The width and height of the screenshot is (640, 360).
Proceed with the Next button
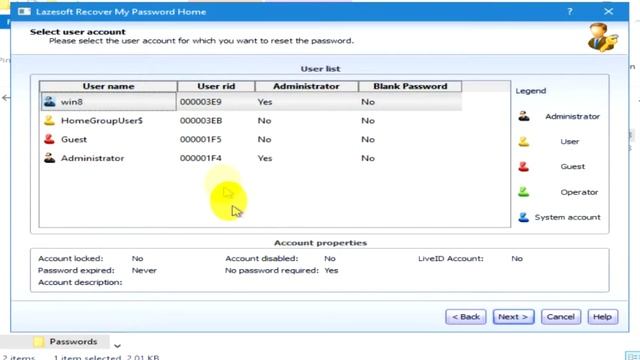[x=513, y=317]
